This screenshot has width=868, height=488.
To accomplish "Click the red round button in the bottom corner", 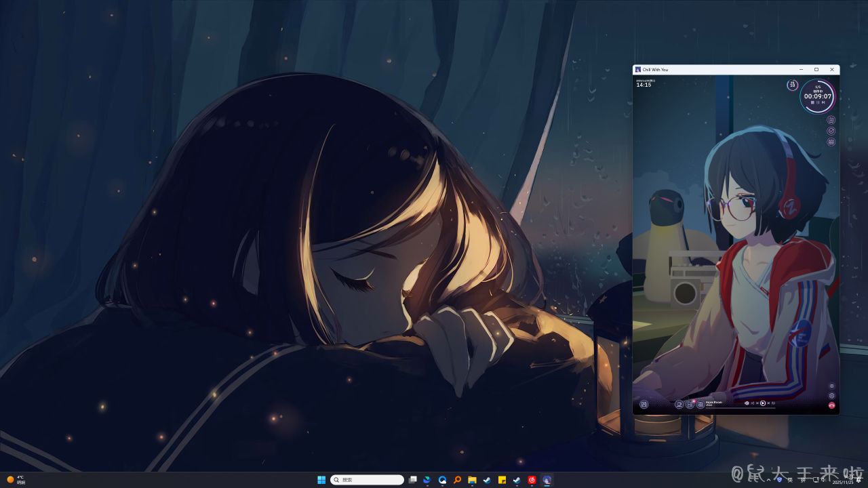I will (832, 405).
